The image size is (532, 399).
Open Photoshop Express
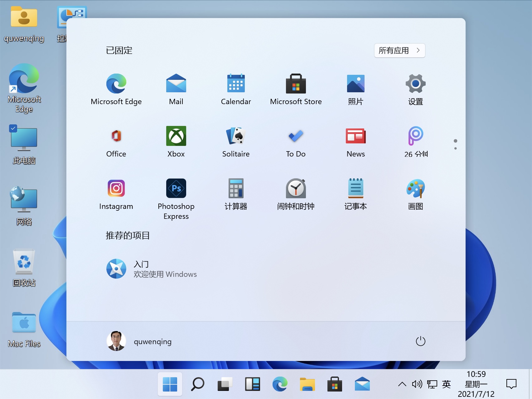click(x=176, y=199)
